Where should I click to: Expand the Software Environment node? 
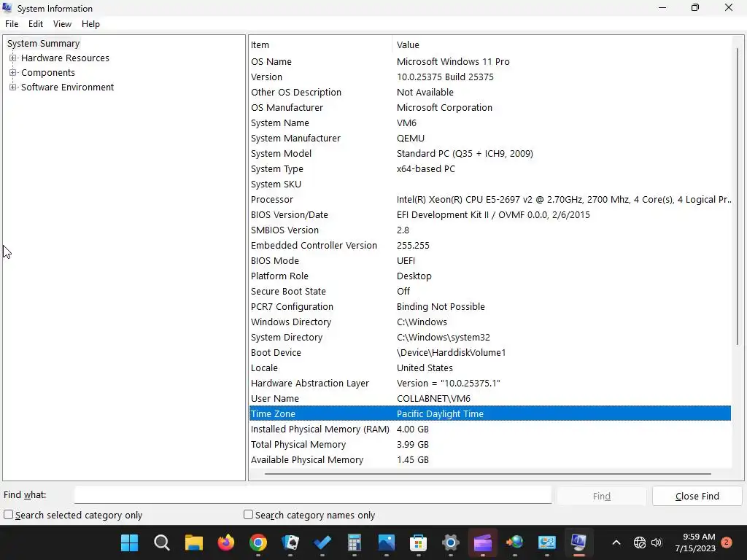point(13,87)
